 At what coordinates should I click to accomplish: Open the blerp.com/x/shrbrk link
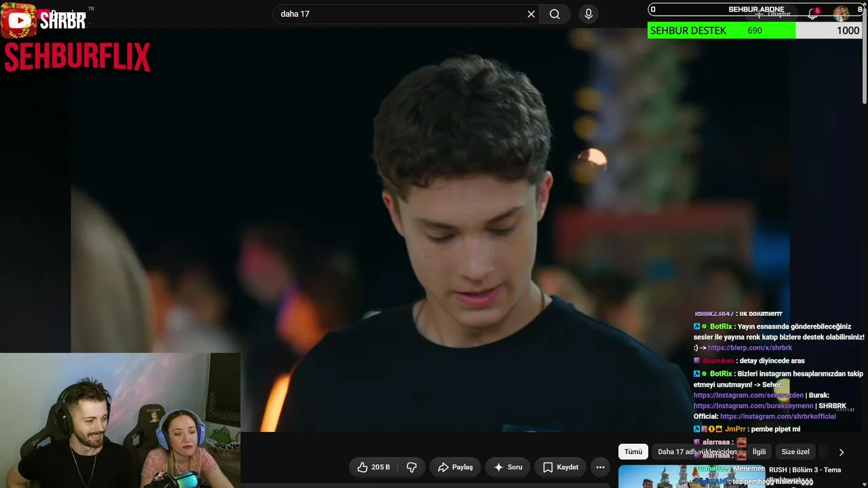pyautogui.click(x=750, y=348)
